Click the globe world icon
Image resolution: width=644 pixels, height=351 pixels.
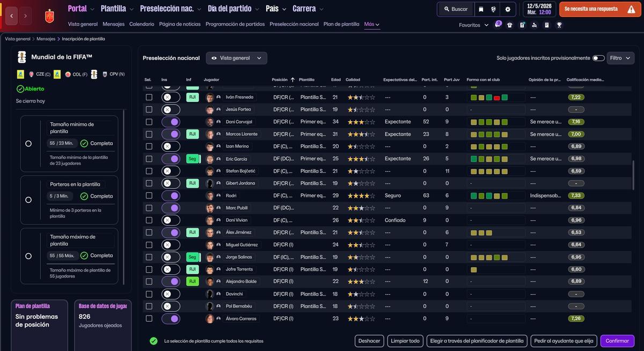click(494, 9)
